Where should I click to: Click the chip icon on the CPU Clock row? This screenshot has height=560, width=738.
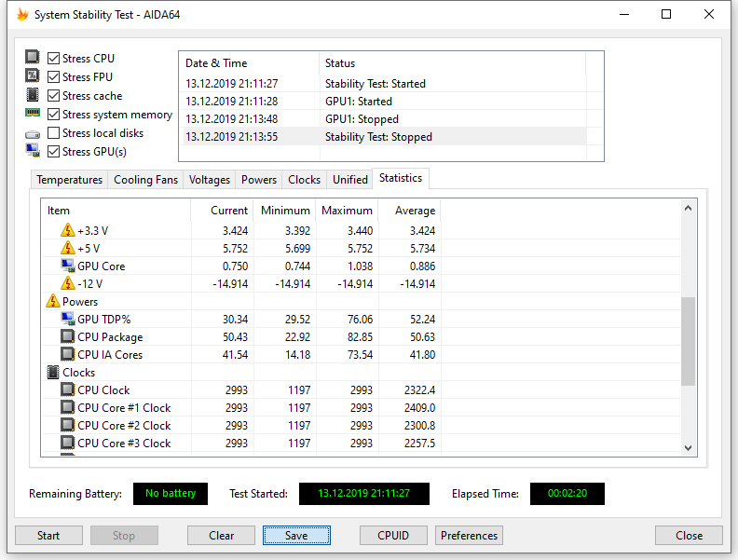pos(68,389)
